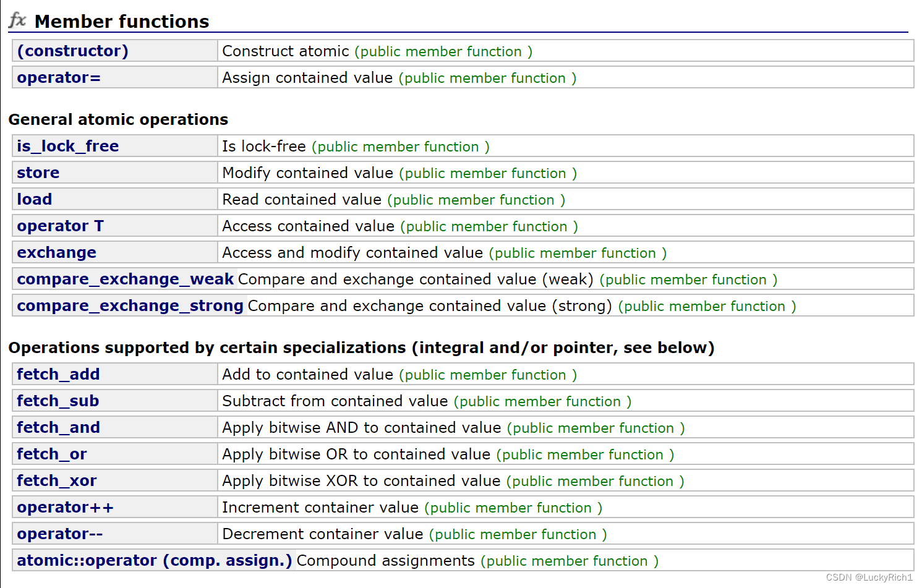Click 'Compare and exchange contained value (weak)' text
Screen dimensions: 922x588
[x=416, y=279]
